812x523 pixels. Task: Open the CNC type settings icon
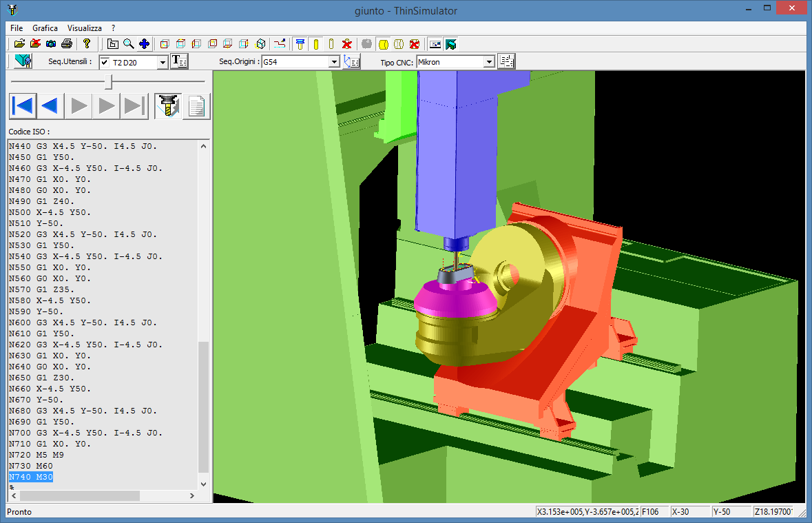click(506, 62)
